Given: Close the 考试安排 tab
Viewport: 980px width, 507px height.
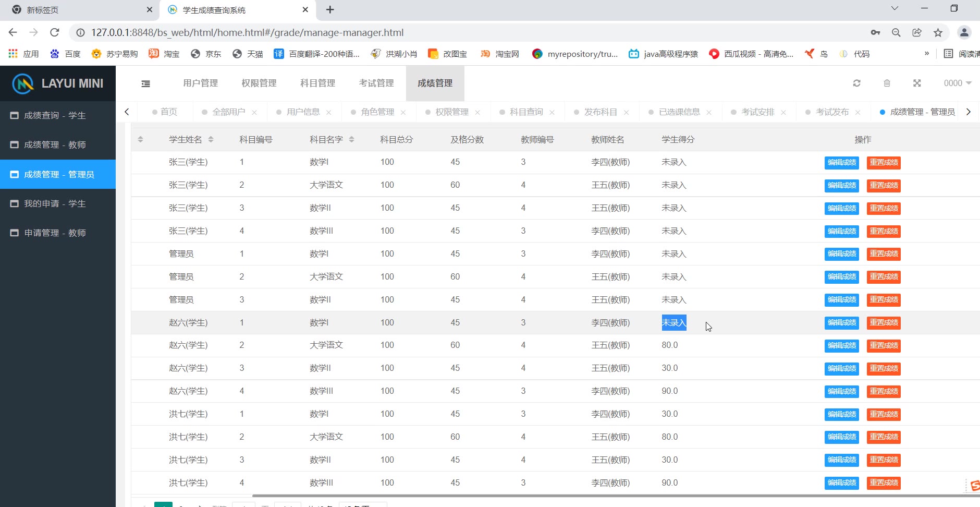Looking at the screenshot, I should click(x=783, y=113).
